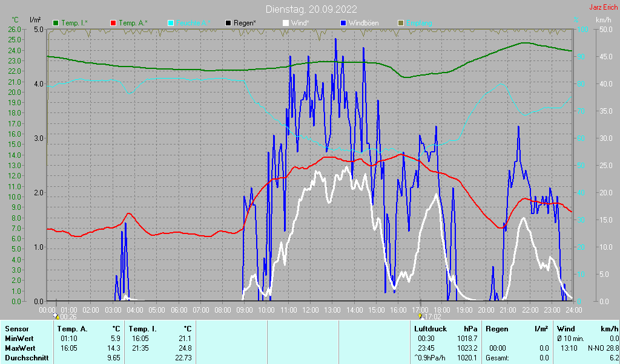Screen dimensions: 620x364
Task: Click the chart title Dienstag, 20.09.2022
Action: (311, 9)
